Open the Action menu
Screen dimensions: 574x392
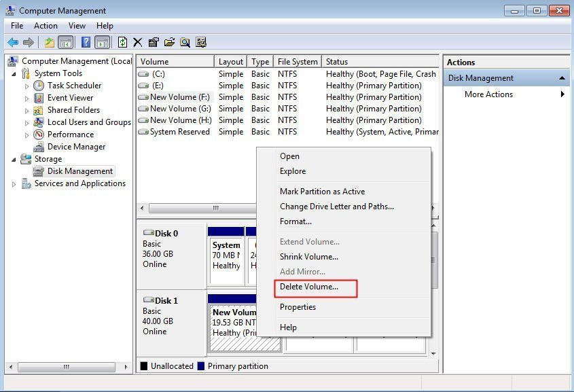pyautogui.click(x=46, y=26)
